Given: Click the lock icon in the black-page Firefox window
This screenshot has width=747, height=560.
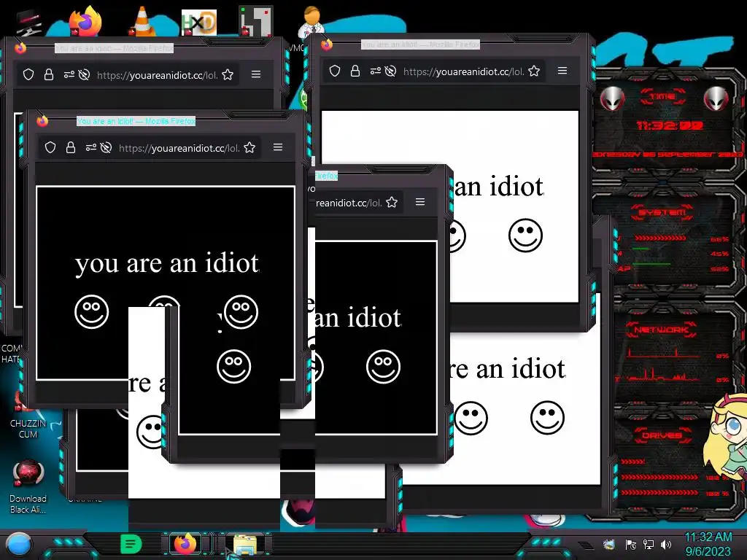Looking at the screenshot, I should tap(71, 147).
